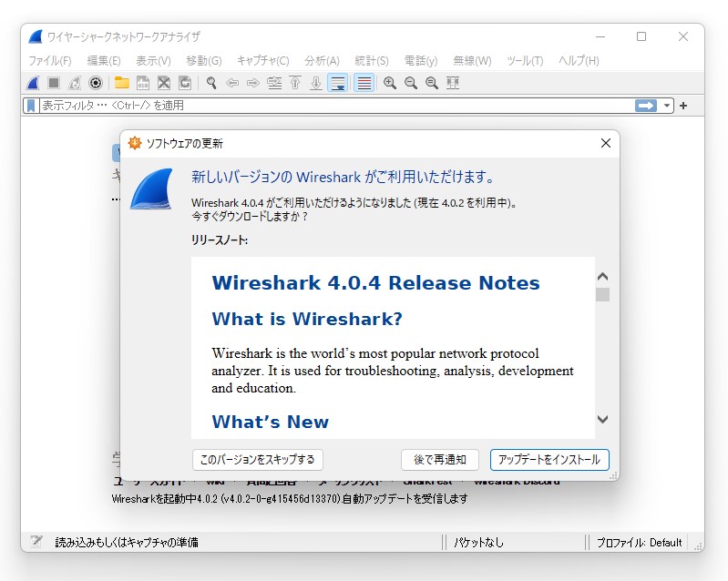Viewport: 728px width, 581px height.
Task: Expand the display filter history dropdown
Action: (x=667, y=106)
